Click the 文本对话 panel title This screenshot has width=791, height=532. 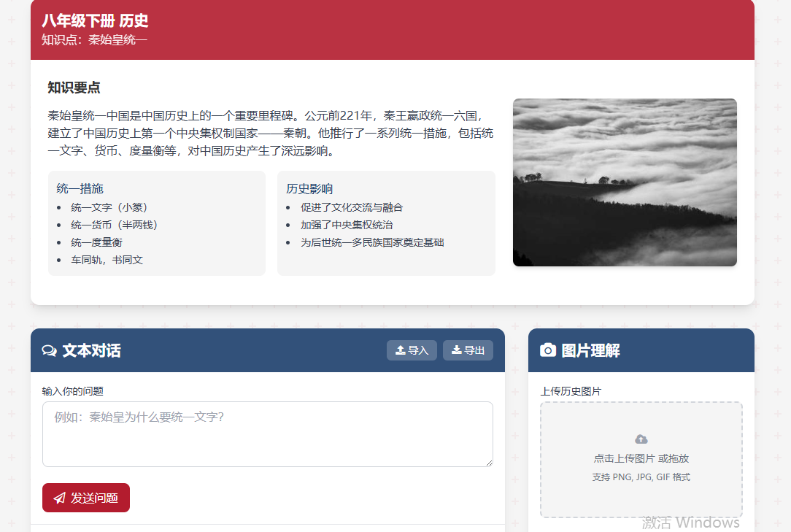tap(91, 351)
